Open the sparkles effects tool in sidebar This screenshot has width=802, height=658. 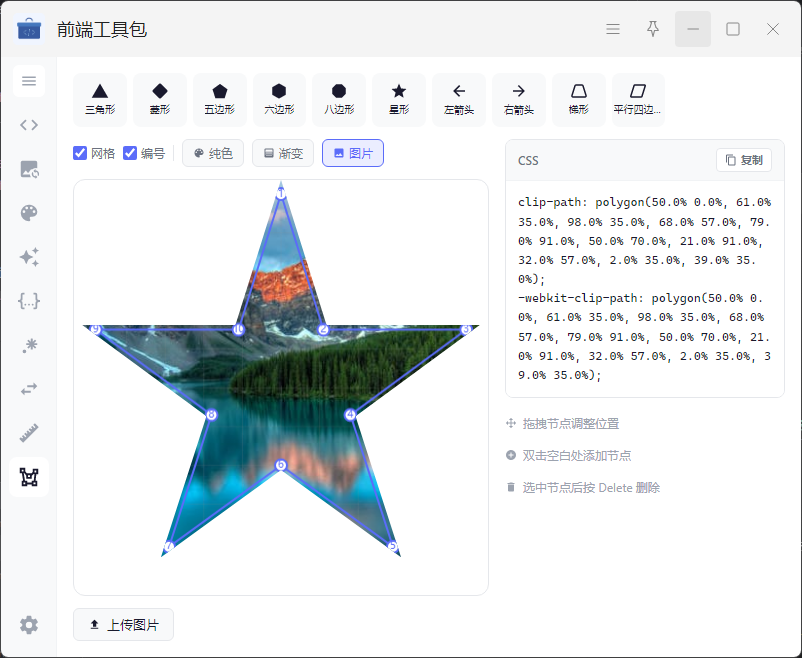[x=29, y=257]
